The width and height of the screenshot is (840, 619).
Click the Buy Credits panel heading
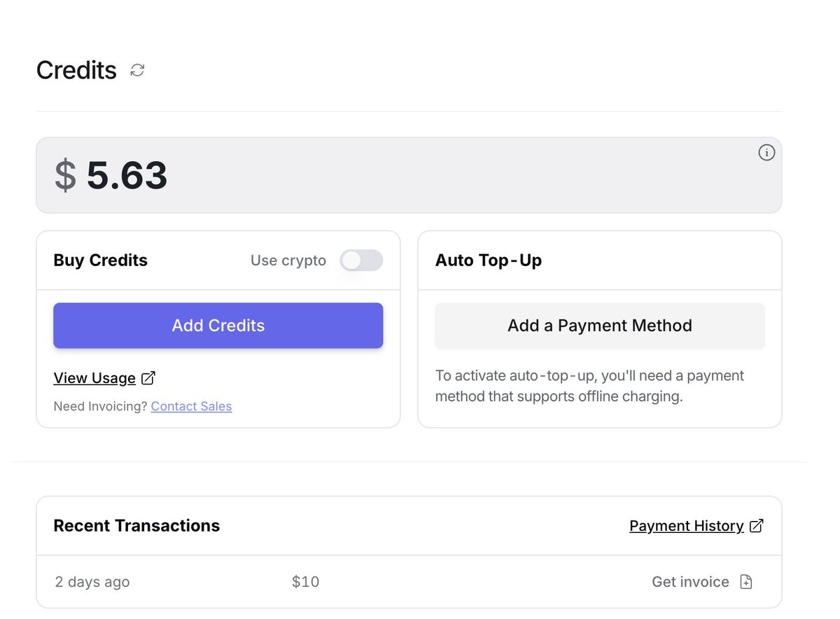pyautogui.click(x=101, y=260)
